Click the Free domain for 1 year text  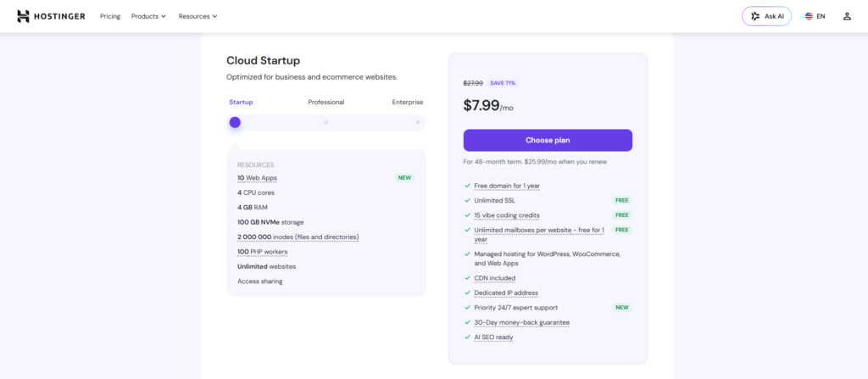(507, 186)
